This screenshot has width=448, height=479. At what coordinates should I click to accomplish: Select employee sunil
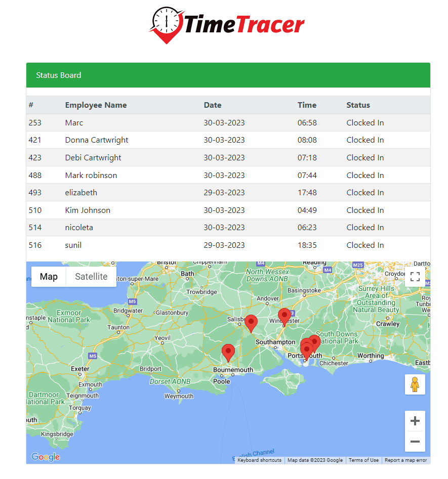73,245
